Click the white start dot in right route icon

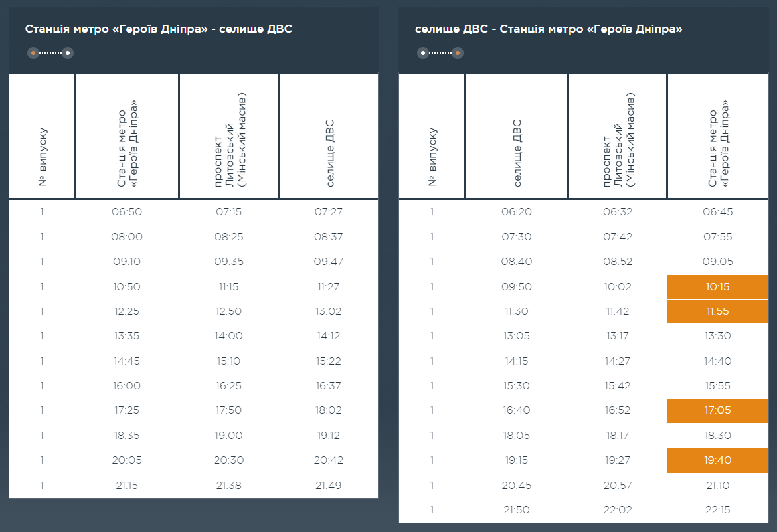[423, 53]
